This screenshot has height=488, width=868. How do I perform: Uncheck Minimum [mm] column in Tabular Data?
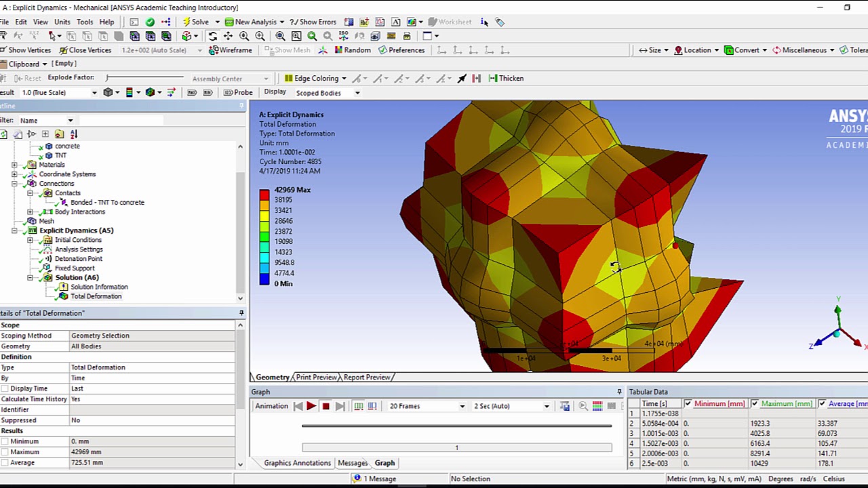pos(688,404)
